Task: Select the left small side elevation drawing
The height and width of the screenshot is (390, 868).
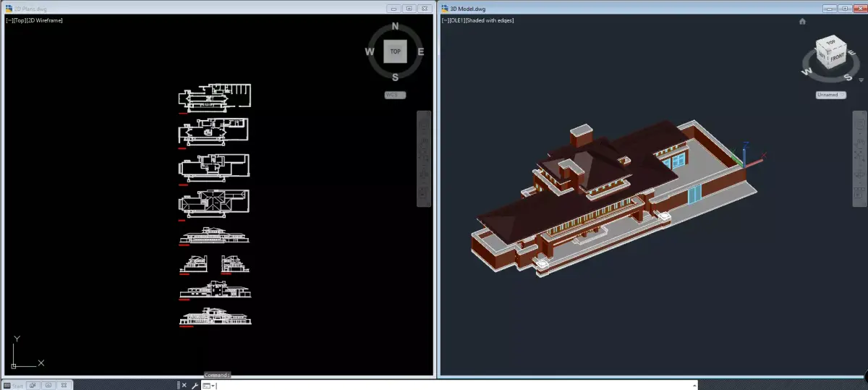Action: coord(194,264)
